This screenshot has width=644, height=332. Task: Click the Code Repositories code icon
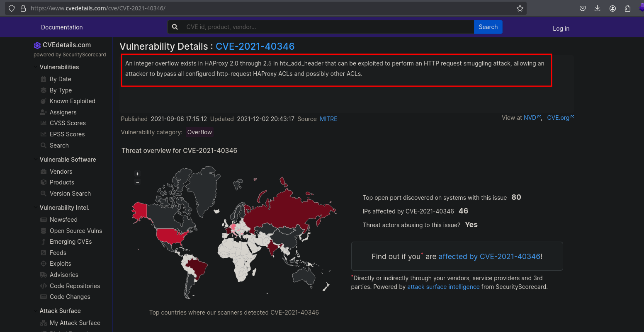[x=44, y=286]
